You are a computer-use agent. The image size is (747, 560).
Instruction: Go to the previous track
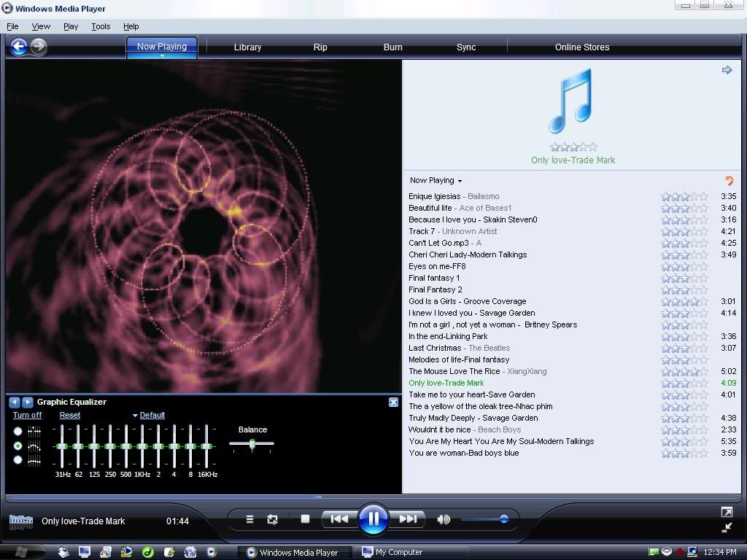(x=339, y=519)
